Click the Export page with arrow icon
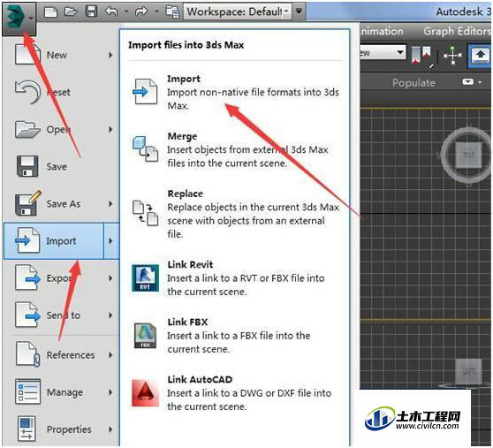The height and width of the screenshot is (448, 493). [x=28, y=277]
